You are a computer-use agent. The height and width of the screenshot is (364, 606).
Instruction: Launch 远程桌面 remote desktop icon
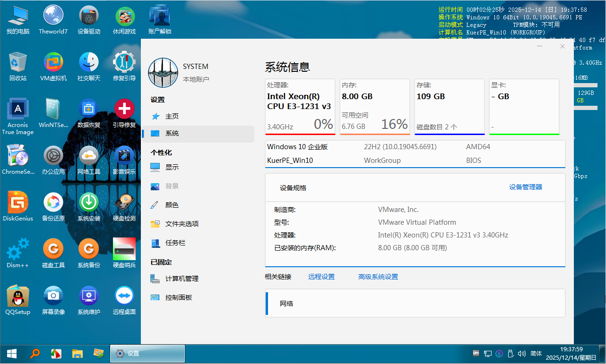(x=124, y=296)
